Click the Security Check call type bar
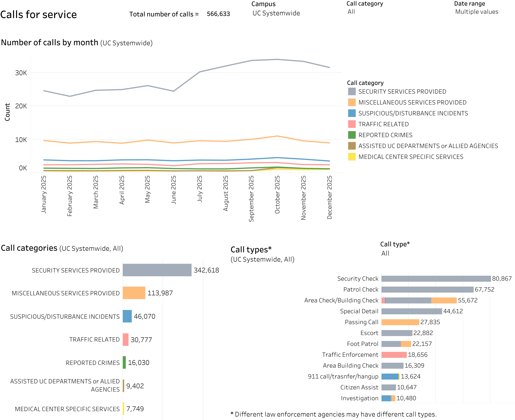The height and width of the screenshot is (420, 515). click(436, 278)
